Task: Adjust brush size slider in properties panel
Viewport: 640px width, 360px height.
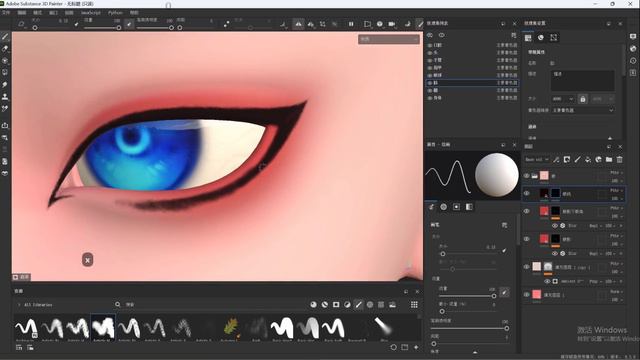Action: pos(467,254)
